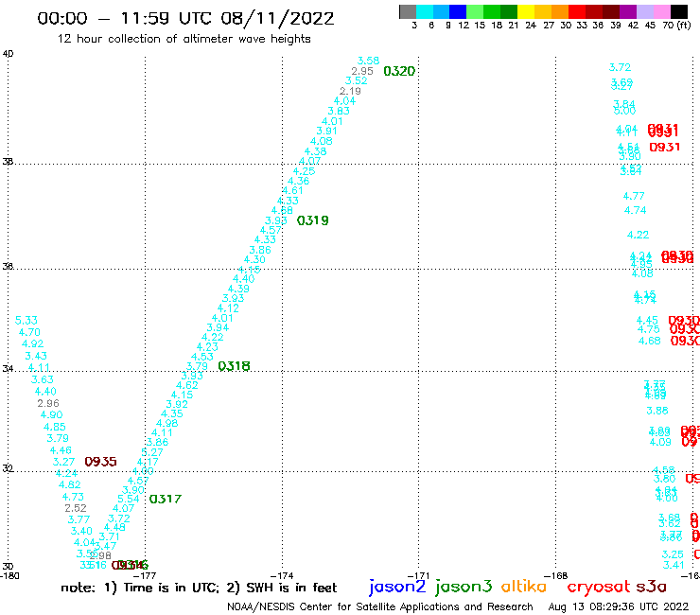Click the wave height value 4.30
This screenshot has width=700, height=615.
(254, 259)
